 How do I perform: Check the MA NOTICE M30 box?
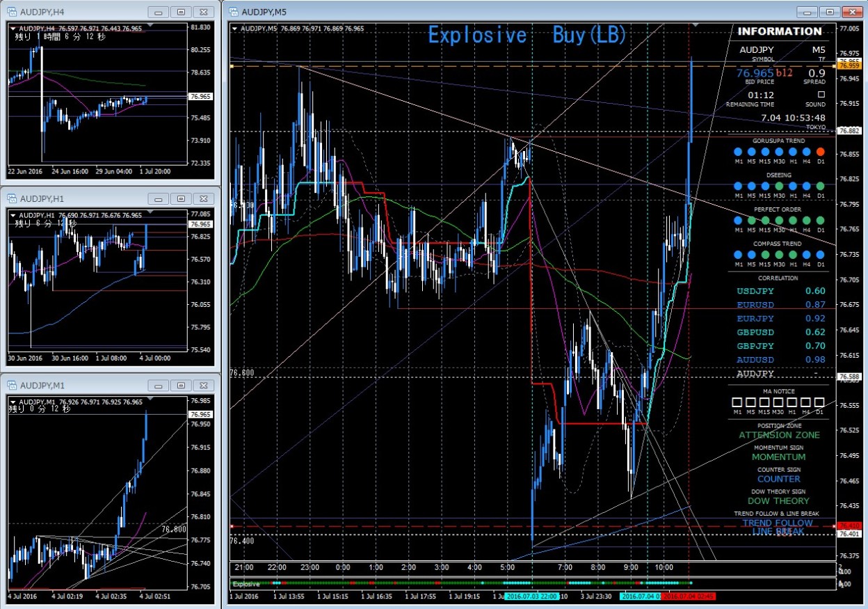tap(779, 402)
